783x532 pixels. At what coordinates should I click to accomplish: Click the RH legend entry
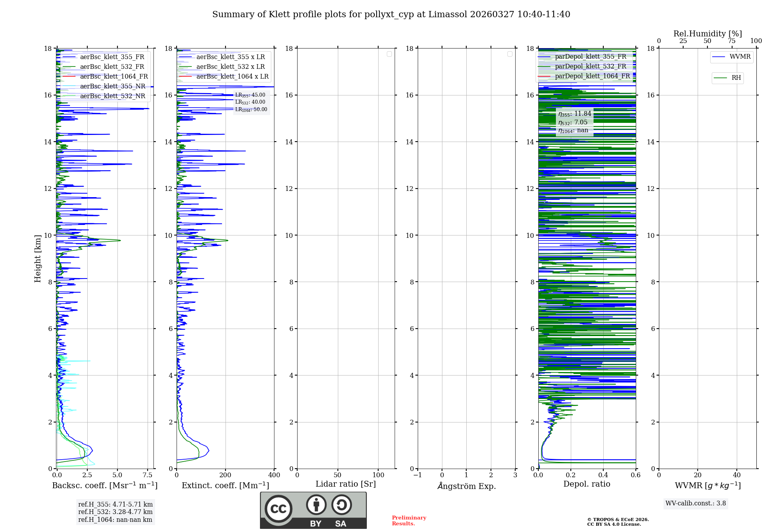[x=736, y=78]
